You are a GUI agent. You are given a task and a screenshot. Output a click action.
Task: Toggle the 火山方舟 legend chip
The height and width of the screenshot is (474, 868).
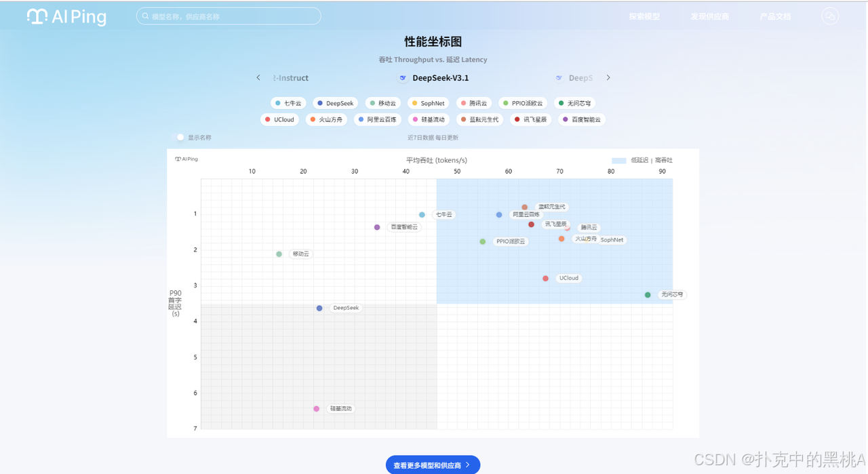click(x=327, y=119)
